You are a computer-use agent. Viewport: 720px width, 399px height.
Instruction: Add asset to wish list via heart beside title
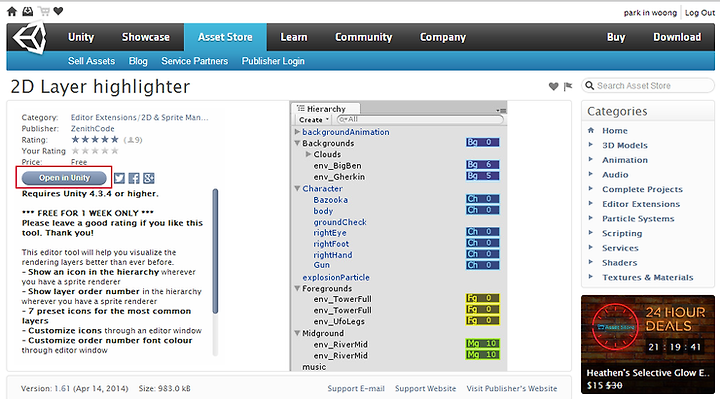[x=553, y=86]
